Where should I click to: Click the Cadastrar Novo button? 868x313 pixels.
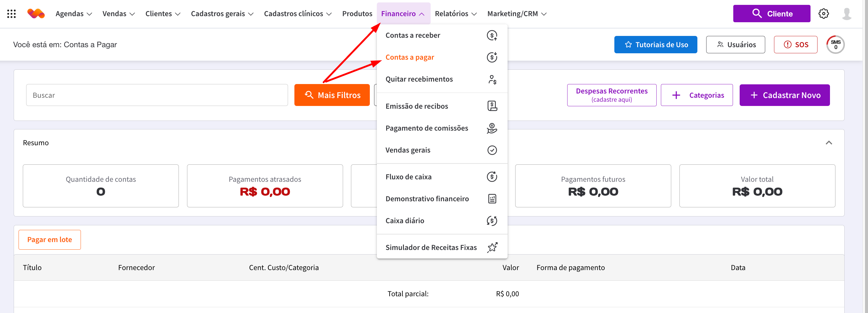point(784,95)
